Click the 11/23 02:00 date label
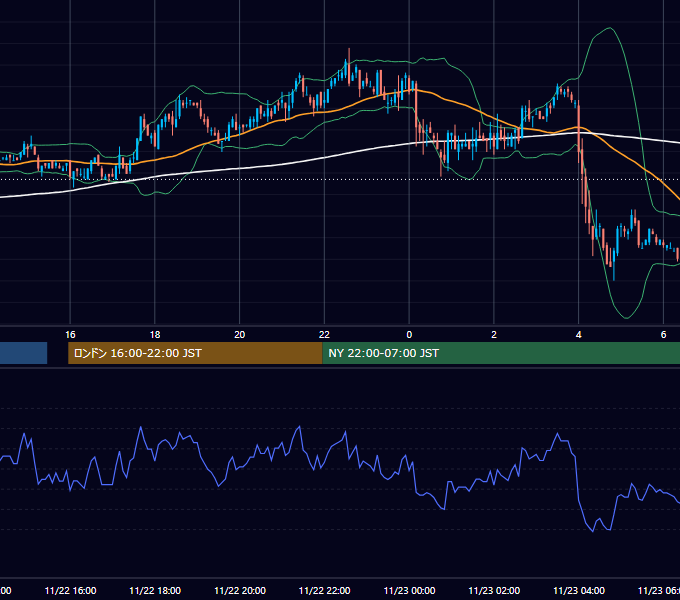Screen dimensions: 680x600 coord(494,590)
